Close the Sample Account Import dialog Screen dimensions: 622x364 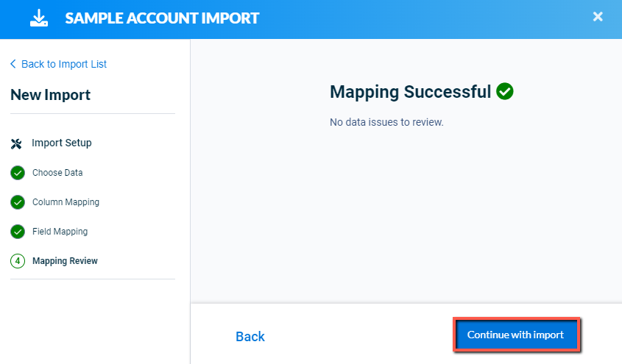tap(598, 17)
